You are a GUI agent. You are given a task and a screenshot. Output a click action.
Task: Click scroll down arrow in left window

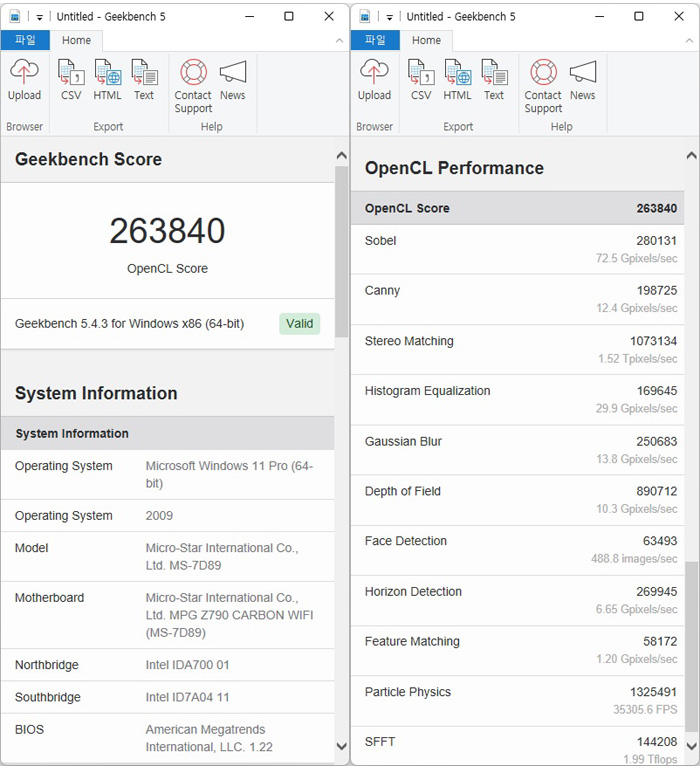[341, 746]
